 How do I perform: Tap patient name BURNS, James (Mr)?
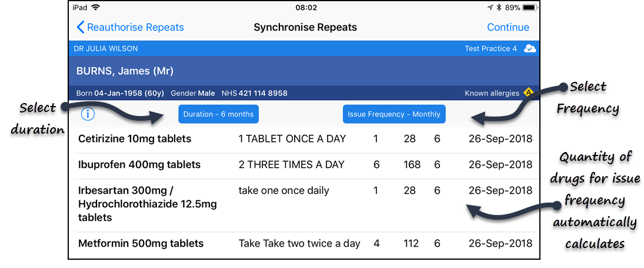click(x=125, y=71)
